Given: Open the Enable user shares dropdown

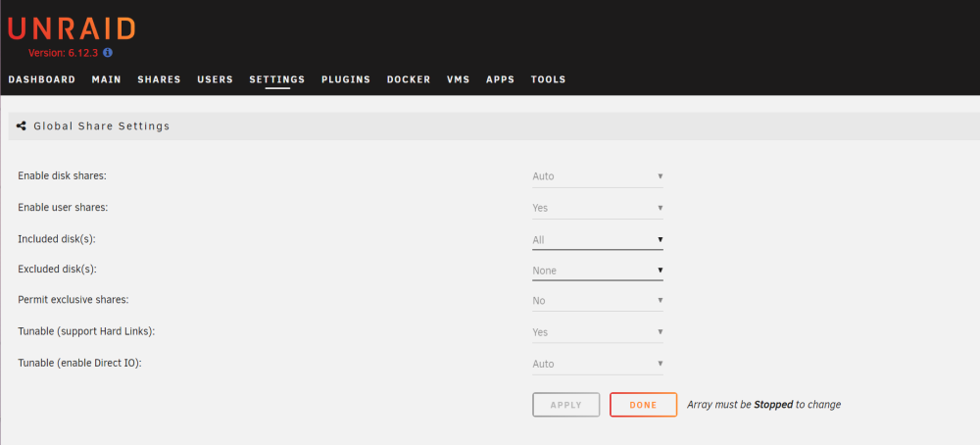Looking at the screenshot, I should 598,208.
